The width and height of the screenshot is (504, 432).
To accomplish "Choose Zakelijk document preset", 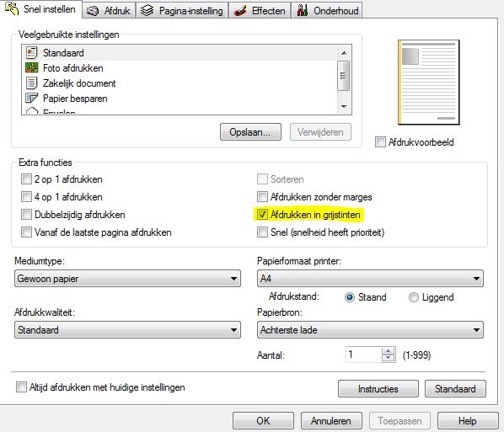I will point(180,83).
